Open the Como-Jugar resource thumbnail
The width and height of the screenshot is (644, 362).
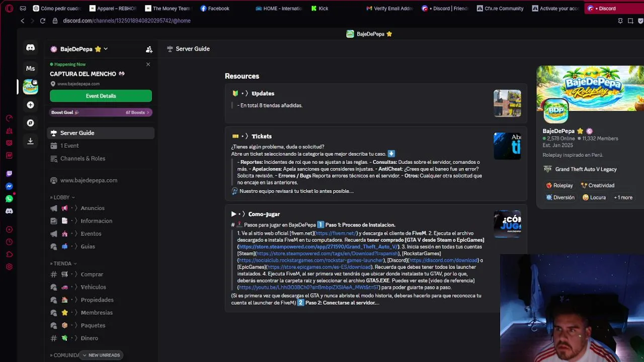pos(507,224)
